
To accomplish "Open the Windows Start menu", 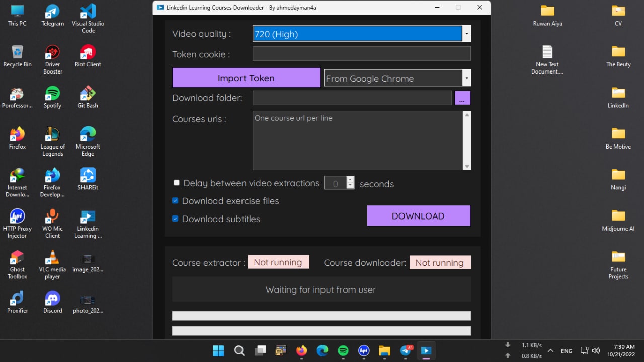I will pos(218,350).
